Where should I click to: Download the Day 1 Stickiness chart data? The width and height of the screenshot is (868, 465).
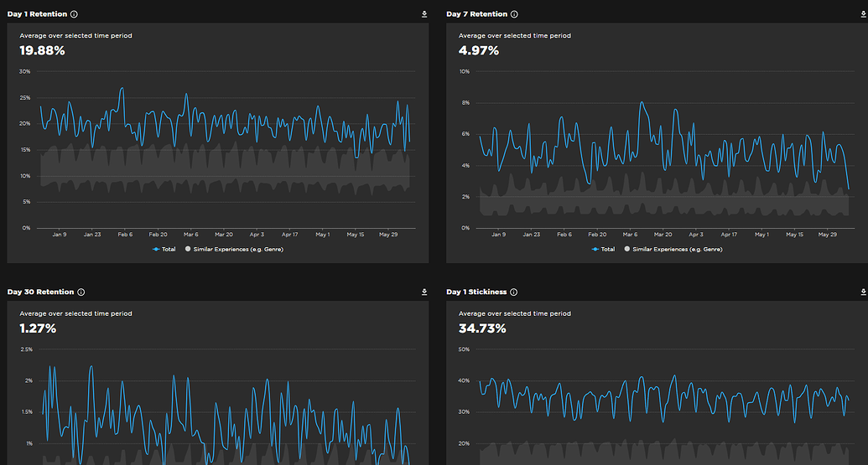pos(863,292)
